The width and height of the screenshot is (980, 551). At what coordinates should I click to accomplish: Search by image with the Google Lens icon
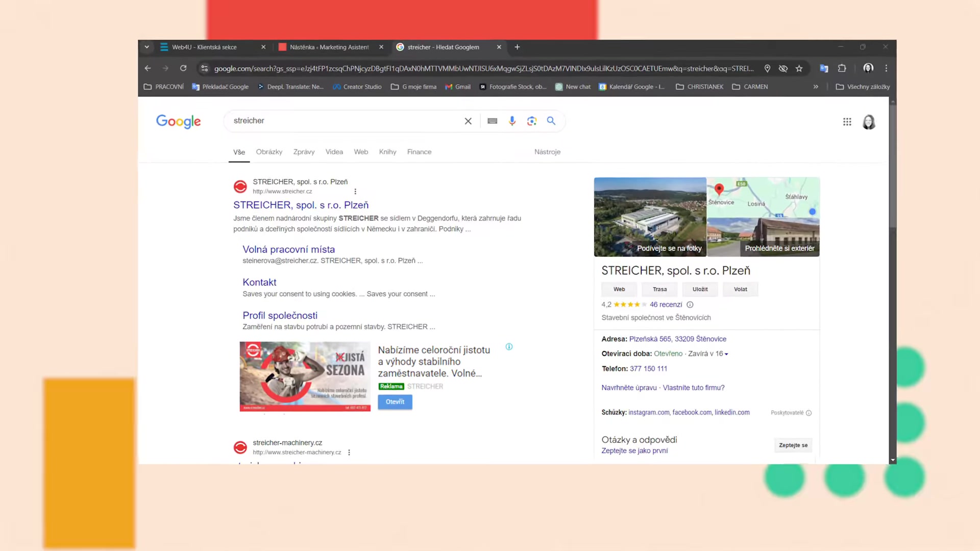pyautogui.click(x=532, y=121)
